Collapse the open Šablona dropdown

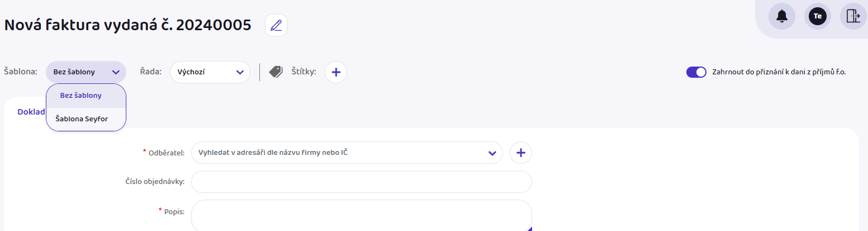86,72
